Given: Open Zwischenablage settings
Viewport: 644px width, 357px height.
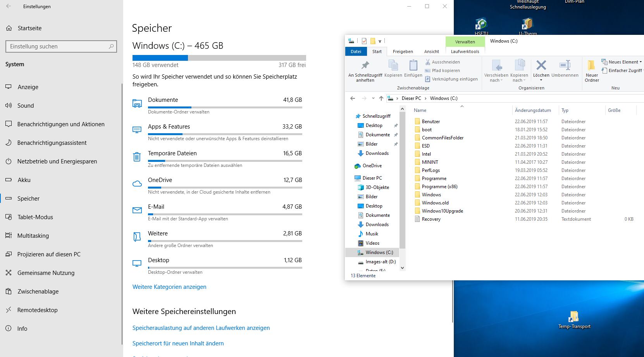Looking at the screenshot, I should (38, 292).
